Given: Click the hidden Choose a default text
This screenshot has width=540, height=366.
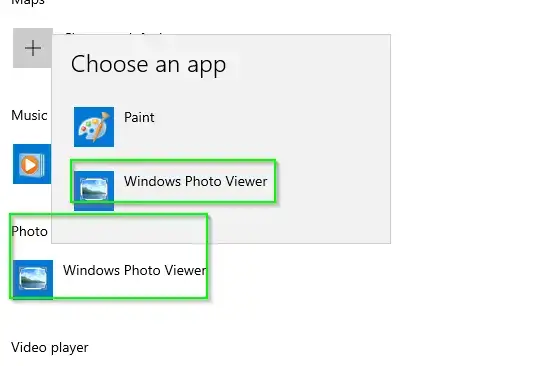Looking at the screenshot, I should pyautogui.click(x=114, y=34).
